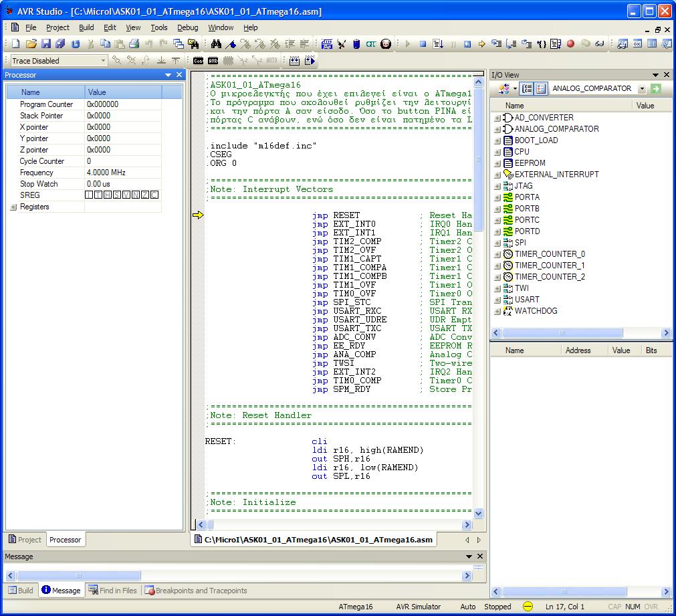Click the Run to Cursor braces icon

coord(542,43)
